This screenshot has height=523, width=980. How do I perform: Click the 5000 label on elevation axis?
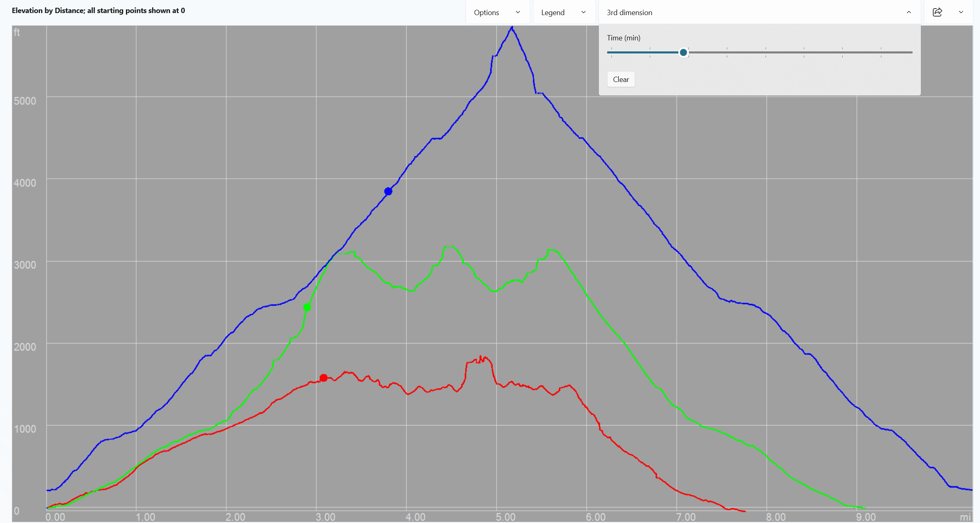pos(25,101)
